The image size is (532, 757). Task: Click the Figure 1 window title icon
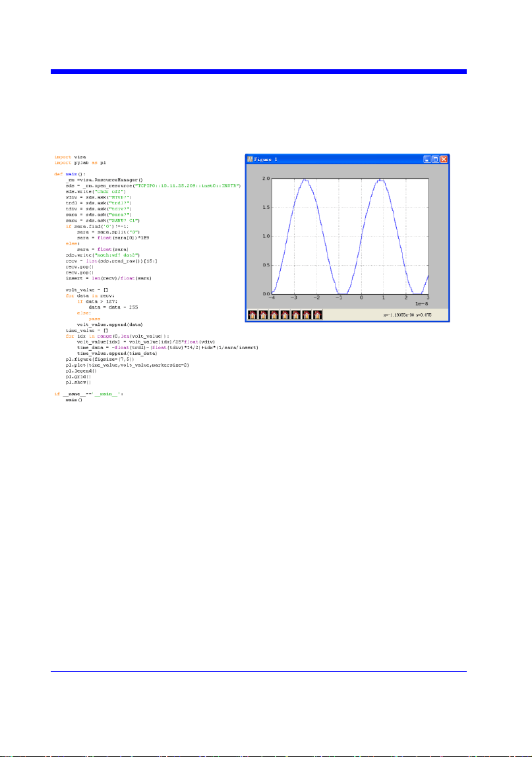[250, 159]
